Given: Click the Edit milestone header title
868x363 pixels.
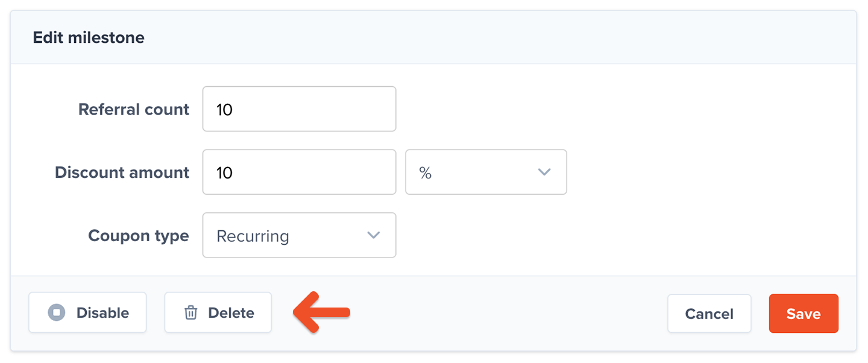Looking at the screenshot, I should coord(89,37).
